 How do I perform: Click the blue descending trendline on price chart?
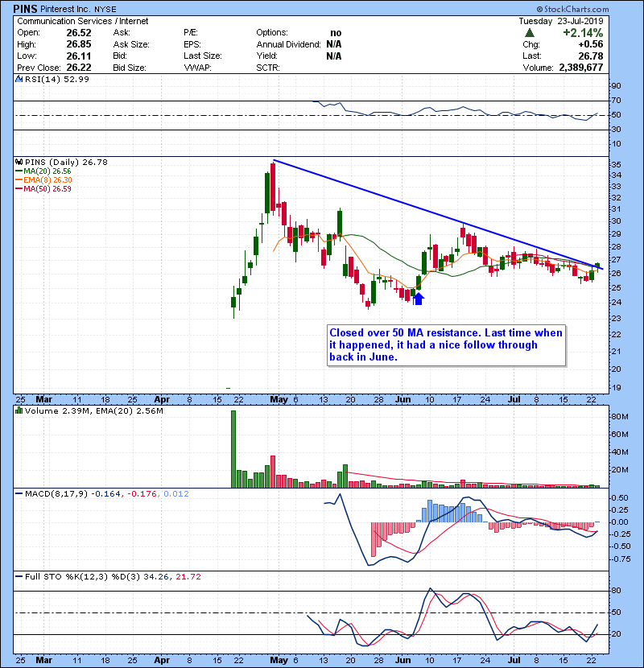[438, 215]
